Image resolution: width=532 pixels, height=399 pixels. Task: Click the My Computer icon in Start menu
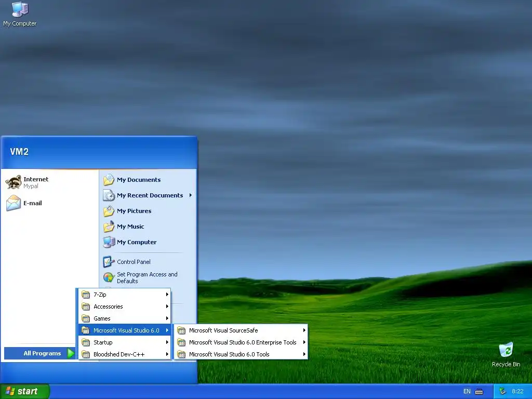109,242
